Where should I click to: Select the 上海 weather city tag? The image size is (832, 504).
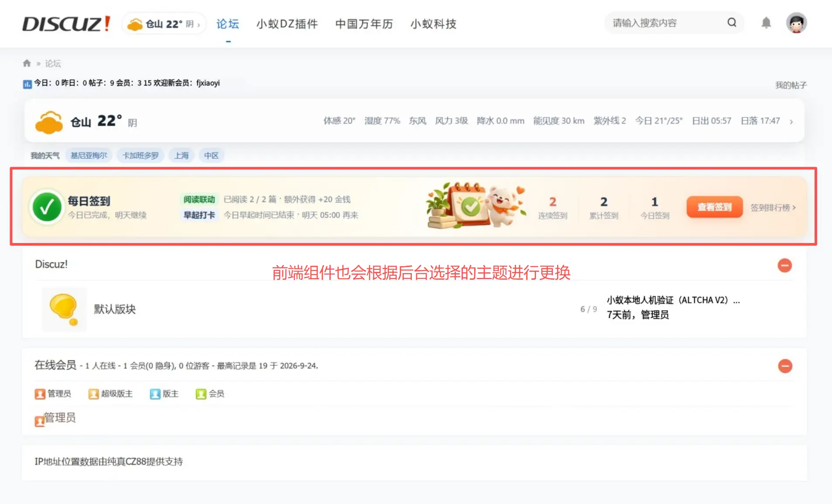coord(181,155)
